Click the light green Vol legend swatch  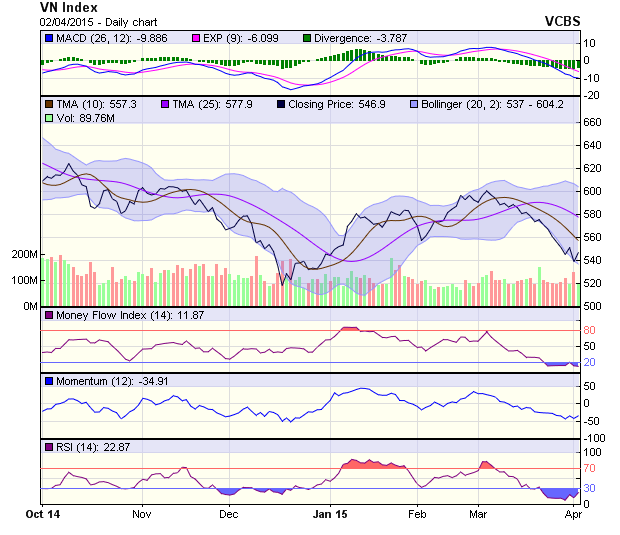click(48, 118)
